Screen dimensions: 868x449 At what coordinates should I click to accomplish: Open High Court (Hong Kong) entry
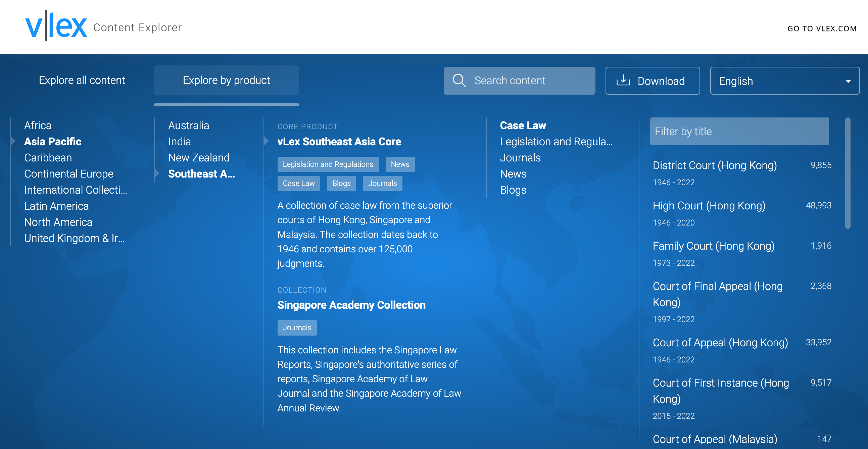pos(709,205)
